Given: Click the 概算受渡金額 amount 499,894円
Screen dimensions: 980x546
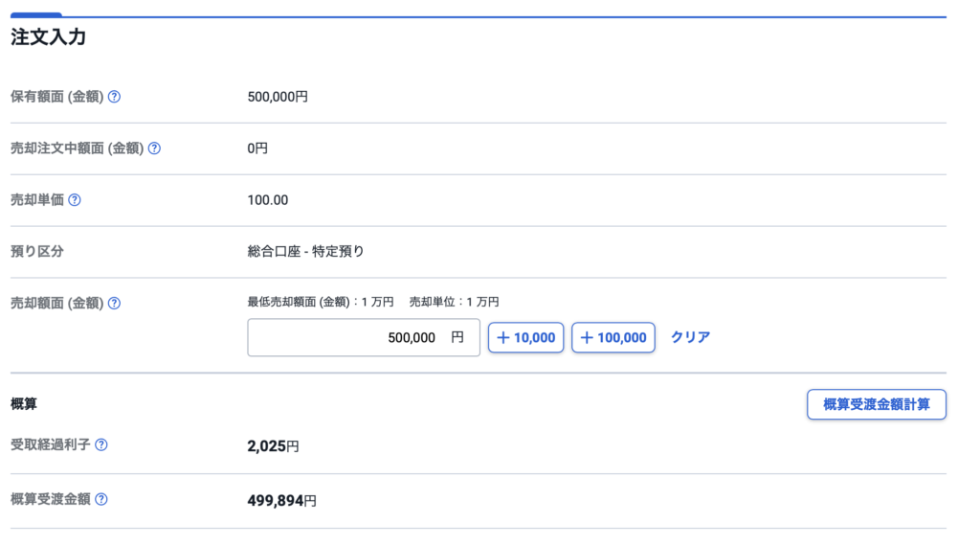Looking at the screenshot, I should coord(281,500).
